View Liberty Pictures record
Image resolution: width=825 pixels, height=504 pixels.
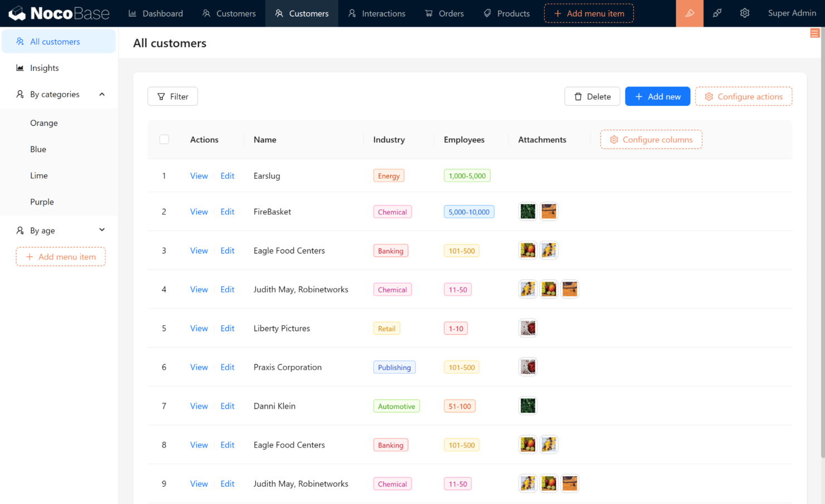point(199,329)
